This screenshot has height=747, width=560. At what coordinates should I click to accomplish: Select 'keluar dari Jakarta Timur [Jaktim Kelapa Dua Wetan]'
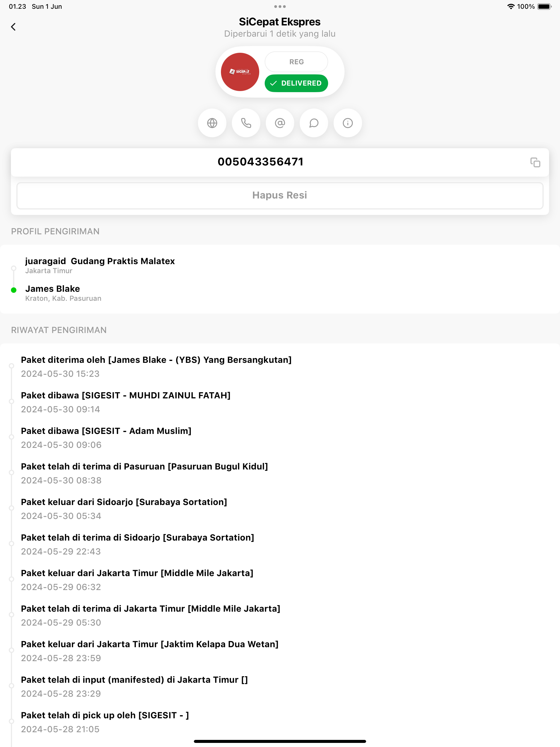(150, 644)
